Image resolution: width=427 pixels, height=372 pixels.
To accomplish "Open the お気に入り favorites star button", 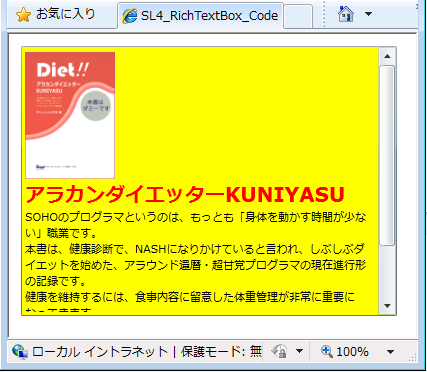I will point(56,15).
